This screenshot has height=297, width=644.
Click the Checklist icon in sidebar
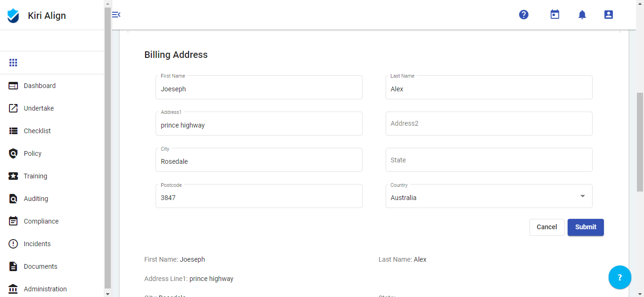13,131
